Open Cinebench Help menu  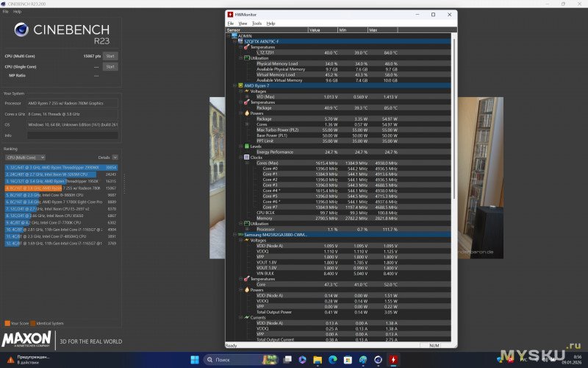tap(17, 12)
